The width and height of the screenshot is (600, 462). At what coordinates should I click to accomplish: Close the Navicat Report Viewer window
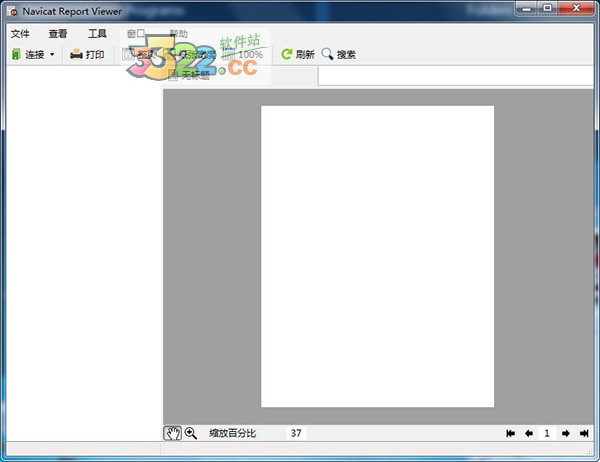[576, 8]
